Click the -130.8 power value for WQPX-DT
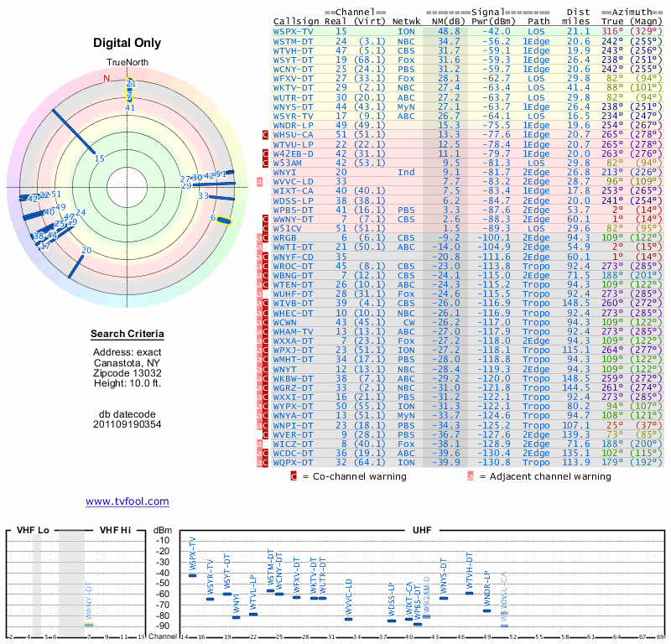This screenshot has height=644, width=671. (x=494, y=463)
